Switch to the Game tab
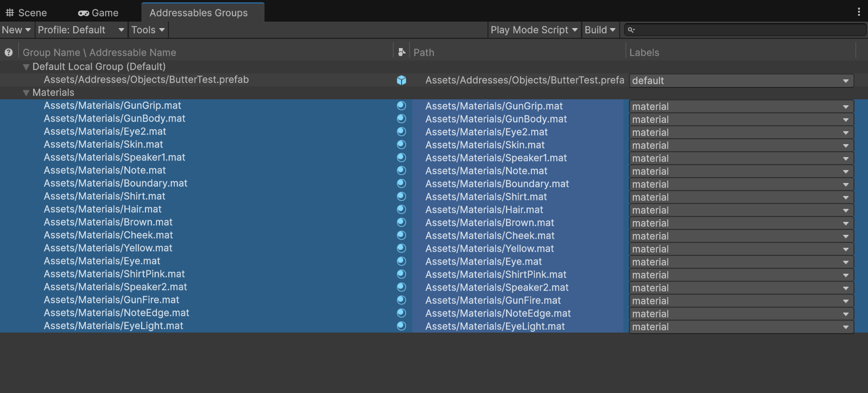This screenshot has height=393, width=868. (x=98, y=12)
